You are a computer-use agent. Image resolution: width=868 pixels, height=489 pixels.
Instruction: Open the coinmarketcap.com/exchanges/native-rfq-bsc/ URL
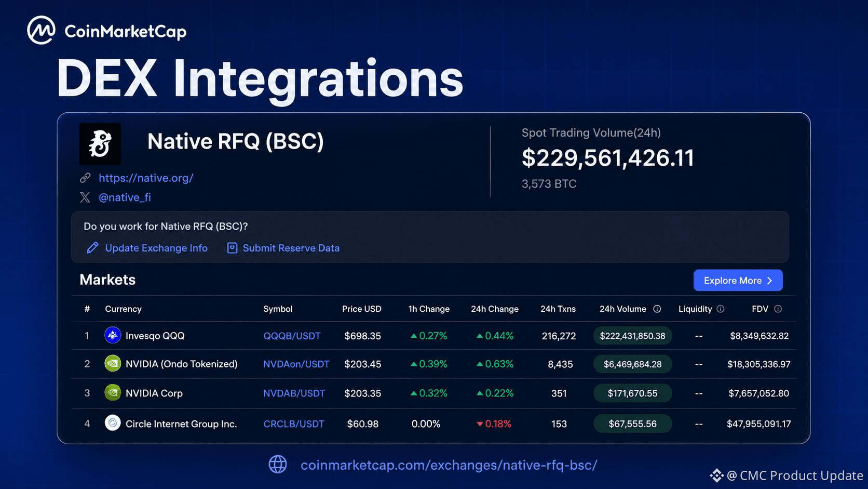coord(449,465)
